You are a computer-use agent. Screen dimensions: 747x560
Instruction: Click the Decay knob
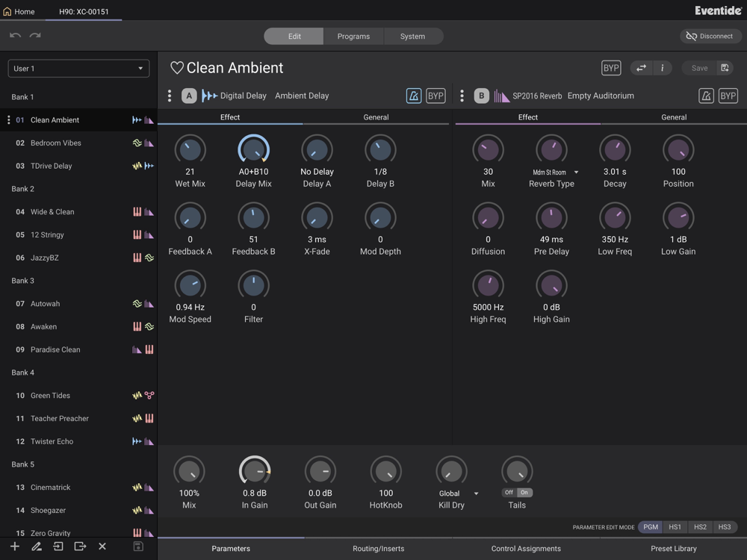615,150
